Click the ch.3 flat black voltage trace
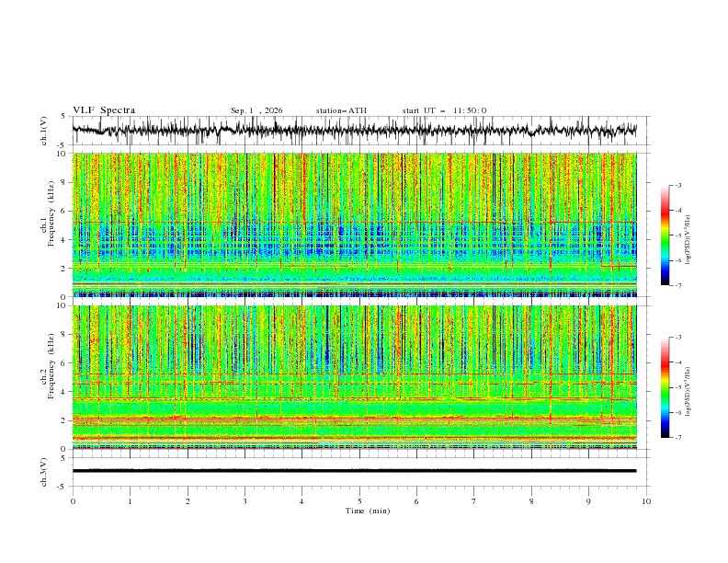The image size is (728, 563). coord(354,471)
